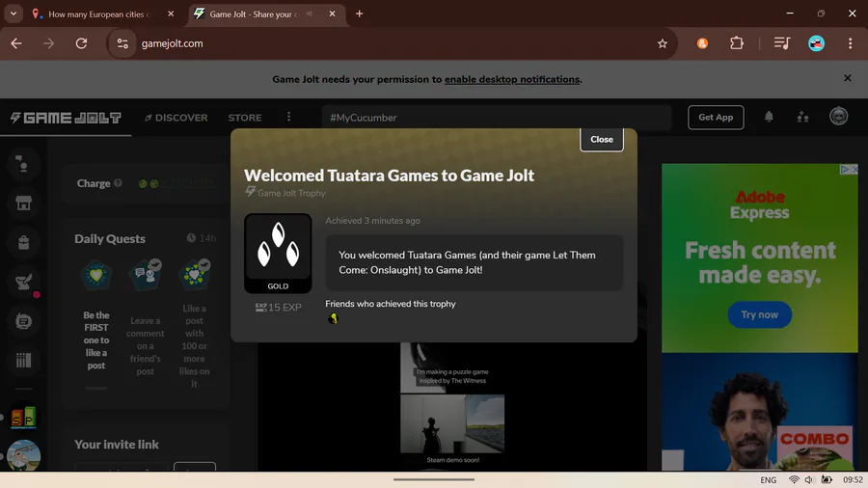Open the orange extension icon
This screenshot has height=488, width=868.
(x=702, y=43)
